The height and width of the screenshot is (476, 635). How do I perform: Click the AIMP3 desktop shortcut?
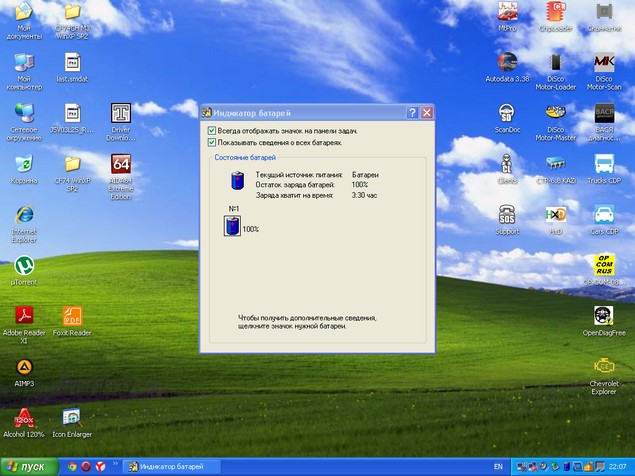23,367
